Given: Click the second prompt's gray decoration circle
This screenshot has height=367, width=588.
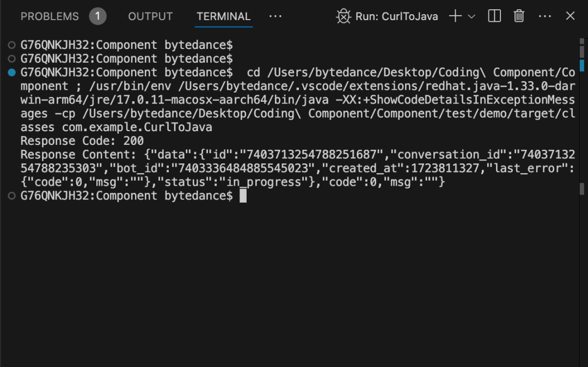Looking at the screenshot, I should point(12,58).
